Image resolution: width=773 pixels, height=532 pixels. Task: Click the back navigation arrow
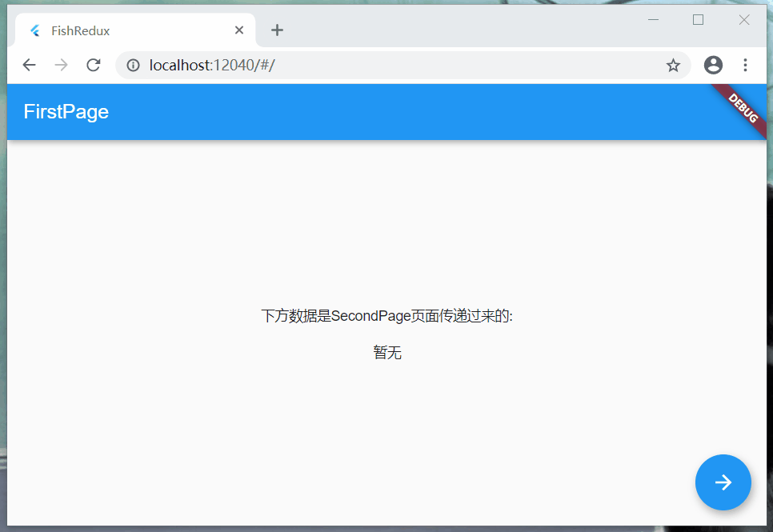[29, 65]
